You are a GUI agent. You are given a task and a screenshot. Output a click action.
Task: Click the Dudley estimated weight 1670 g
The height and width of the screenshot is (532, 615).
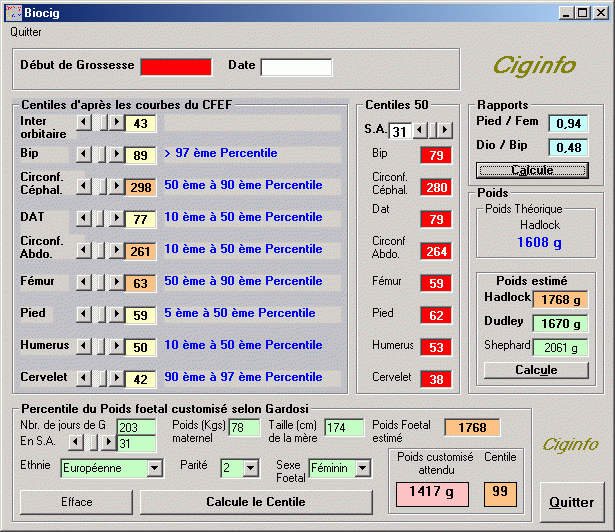tap(560, 324)
